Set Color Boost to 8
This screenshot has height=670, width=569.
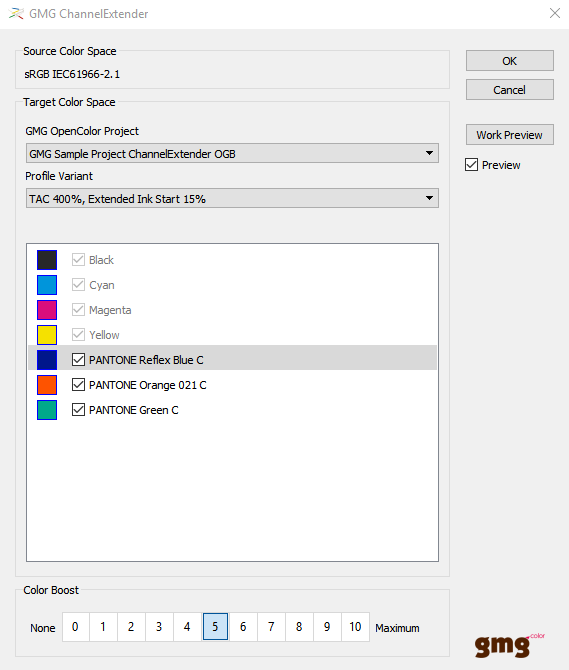click(299, 627)
